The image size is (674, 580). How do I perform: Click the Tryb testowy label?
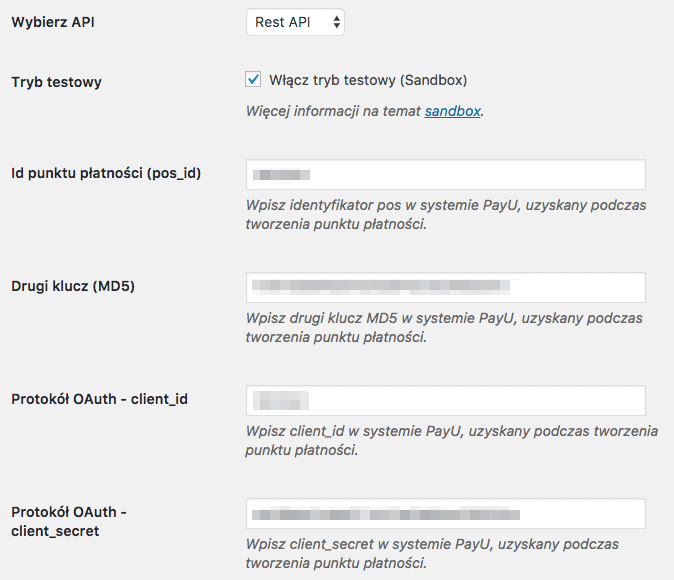tap(56, 82)
